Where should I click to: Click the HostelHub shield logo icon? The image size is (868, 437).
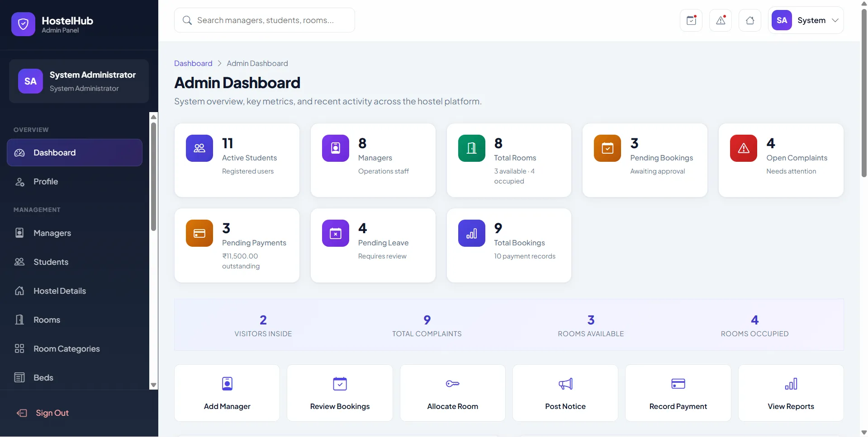click(x=23, y=24)
